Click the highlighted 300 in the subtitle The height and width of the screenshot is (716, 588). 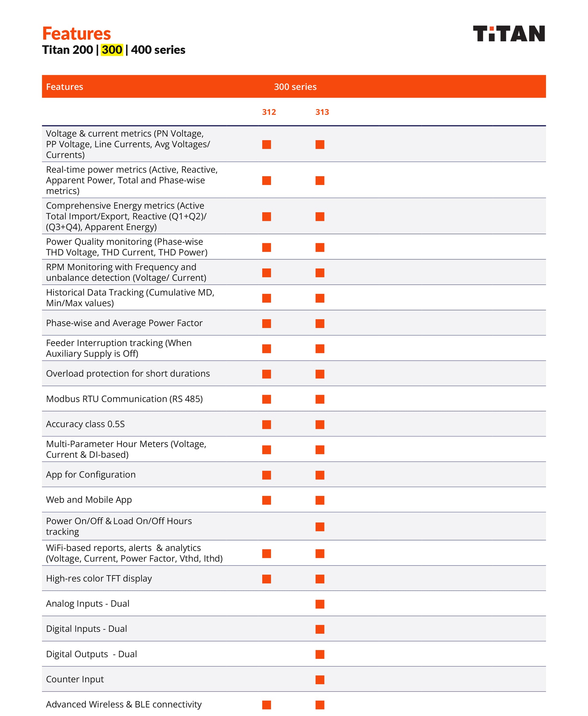[x=112, y=50]
